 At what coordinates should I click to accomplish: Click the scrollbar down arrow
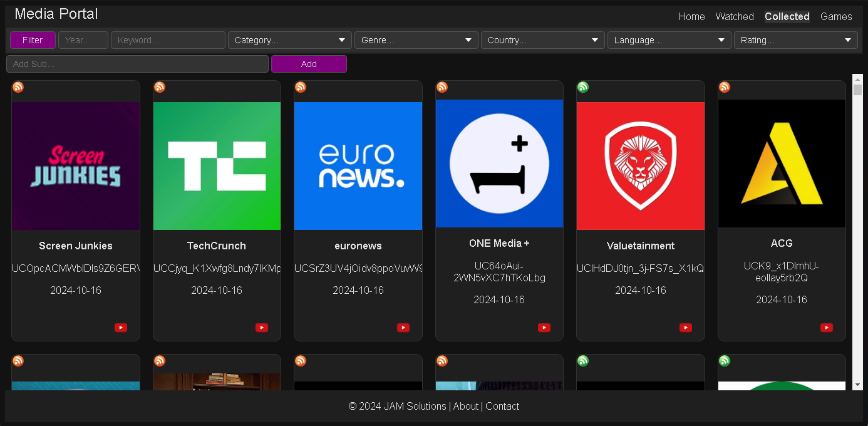[x=858, y=384]
